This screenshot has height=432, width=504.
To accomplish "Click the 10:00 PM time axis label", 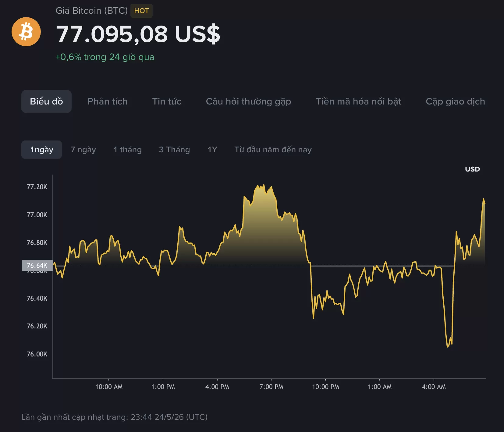I will [x=325, y=387].
